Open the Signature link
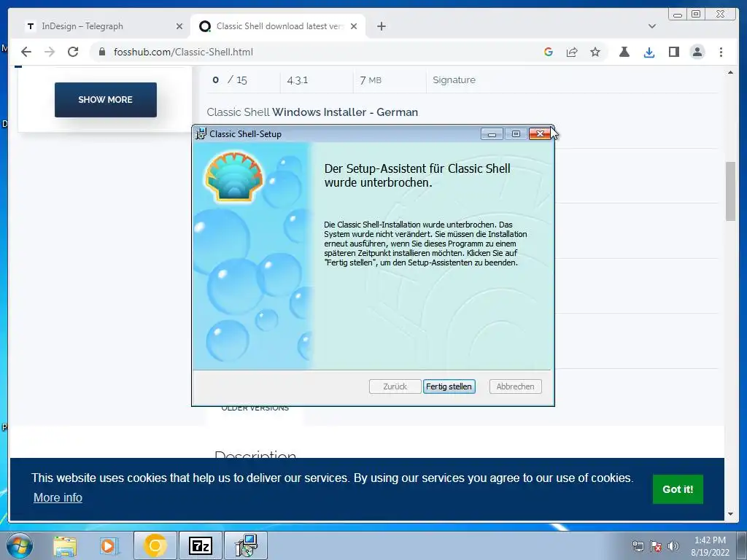 point(454,80)
